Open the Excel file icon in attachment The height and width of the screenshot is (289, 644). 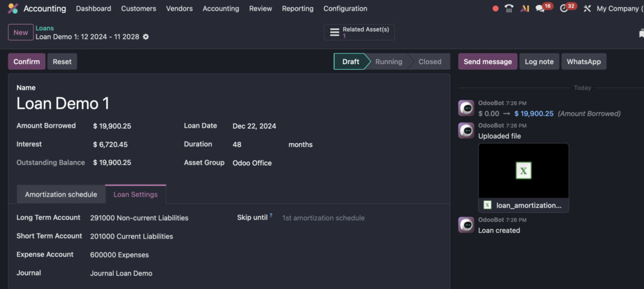[523, 171]
